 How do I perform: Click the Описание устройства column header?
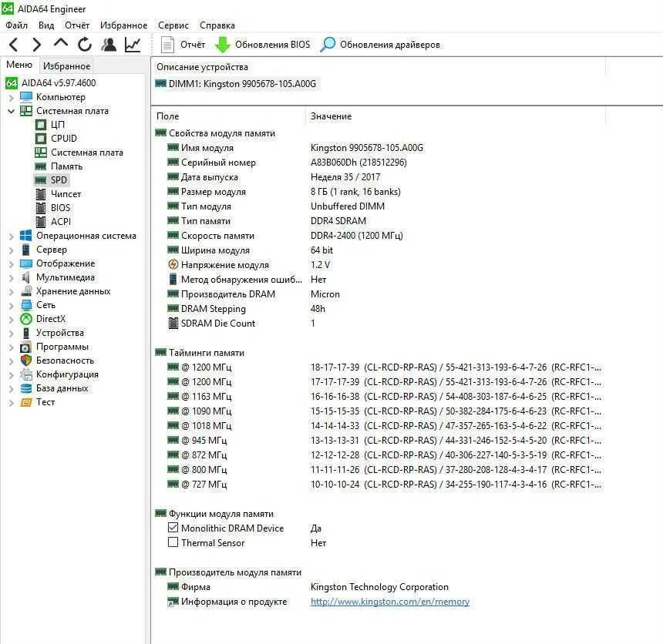click(379, 67)
